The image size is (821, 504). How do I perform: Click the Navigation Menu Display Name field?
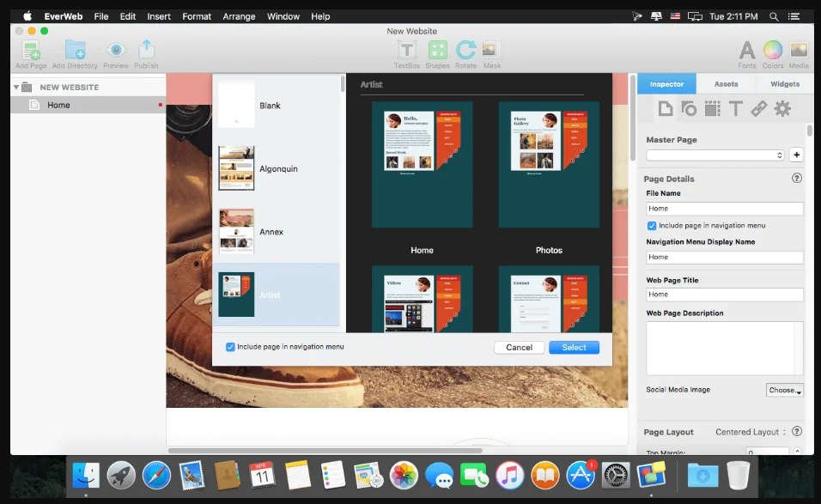tap(724, 257)
